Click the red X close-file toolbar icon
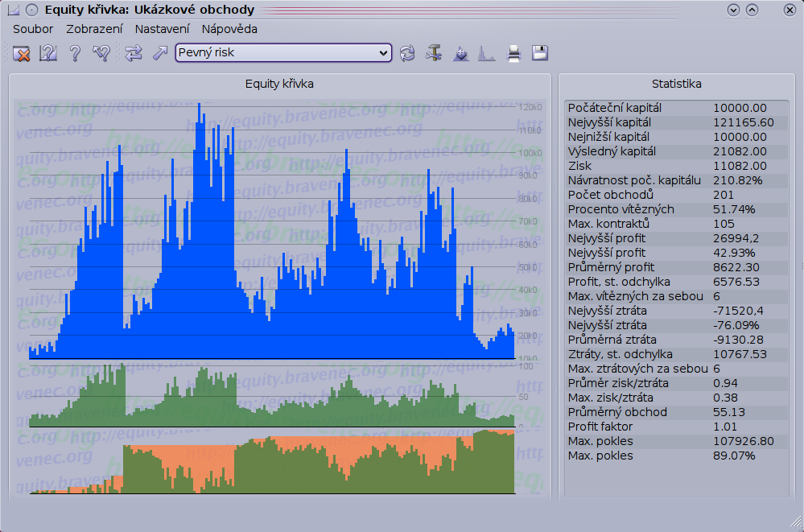 pos(22,54)
